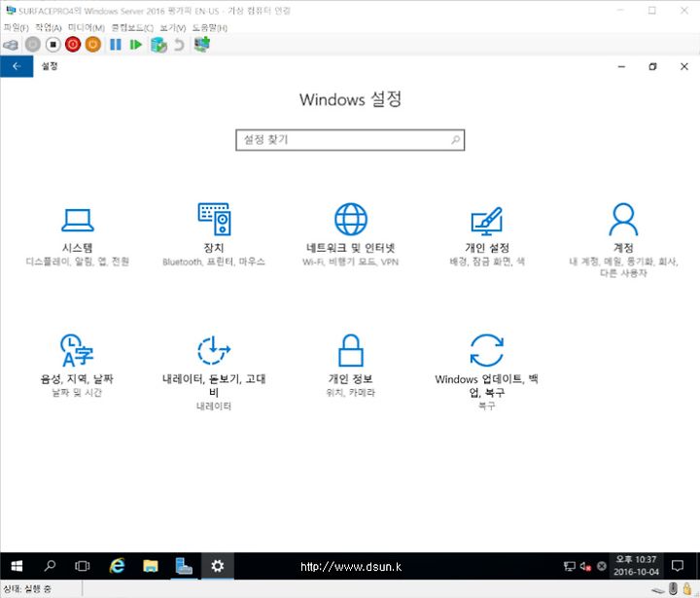The width and height of the screenshot is (700, 598).
Task: Pause the virtual machine
Action: [x=116, y=45]
